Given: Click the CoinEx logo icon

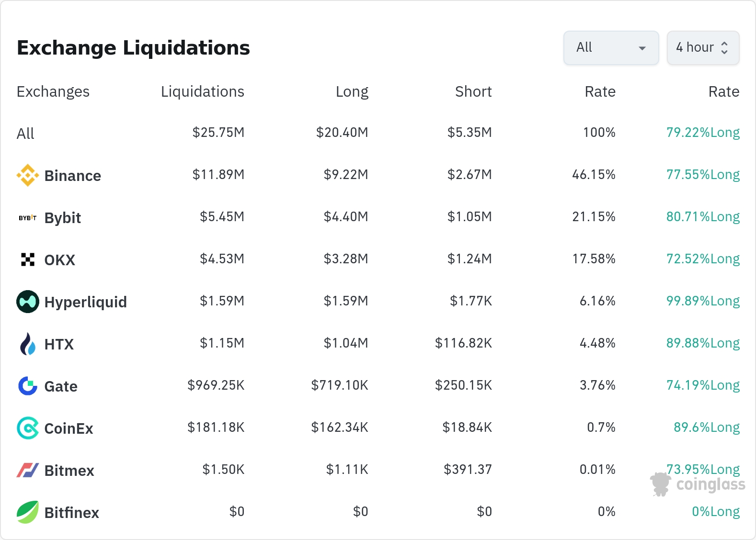Looking at the screenshot, I should pos(28,428).
